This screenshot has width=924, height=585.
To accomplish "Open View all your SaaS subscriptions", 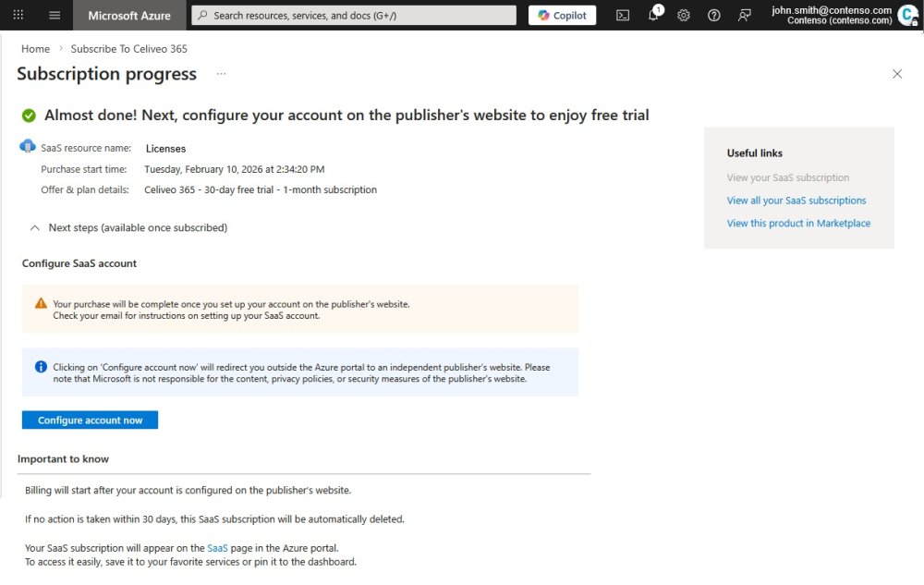I will pos(796,201).
